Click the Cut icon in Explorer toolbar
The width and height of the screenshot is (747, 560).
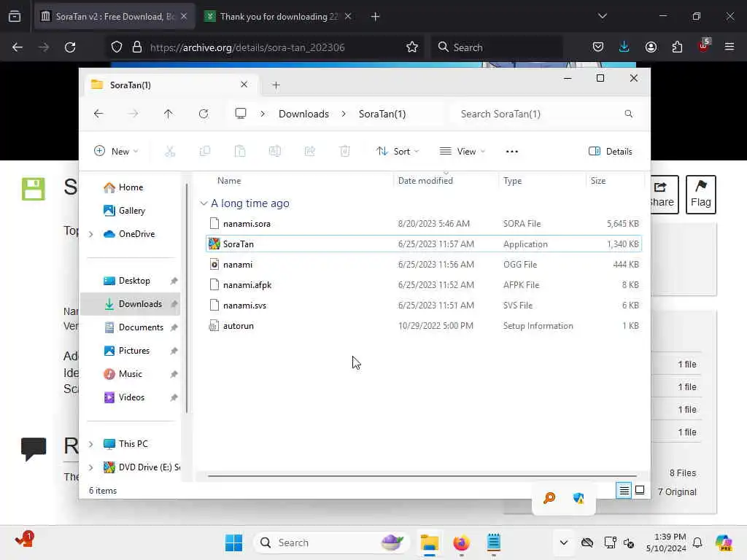point(170,152)
